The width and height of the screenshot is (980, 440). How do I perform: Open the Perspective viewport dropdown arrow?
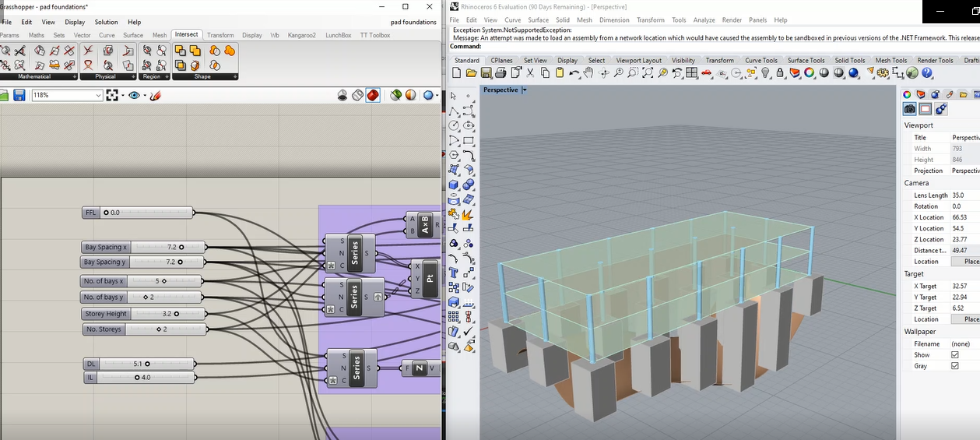pyautogui.click(x=525, y=90)
